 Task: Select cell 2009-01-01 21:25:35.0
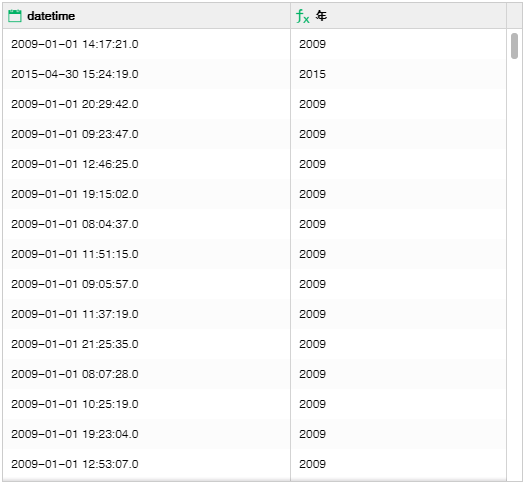(x=147, y=344)
